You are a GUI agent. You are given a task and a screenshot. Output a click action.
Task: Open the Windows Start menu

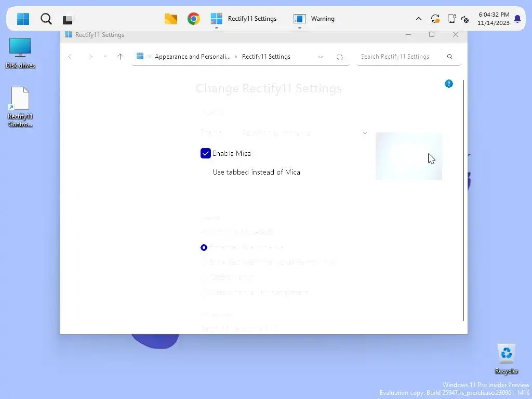(x=23, y=19)
